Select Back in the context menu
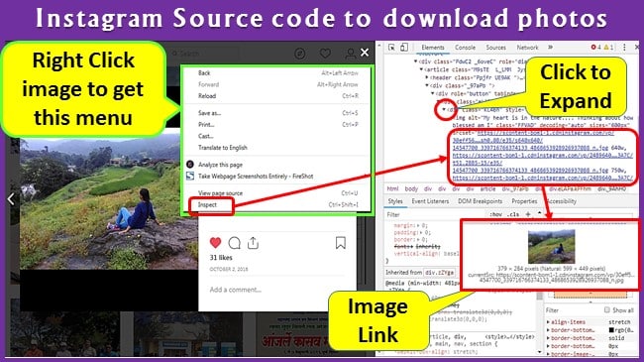Screen dimensions: 644x362 tap(277, 72)
